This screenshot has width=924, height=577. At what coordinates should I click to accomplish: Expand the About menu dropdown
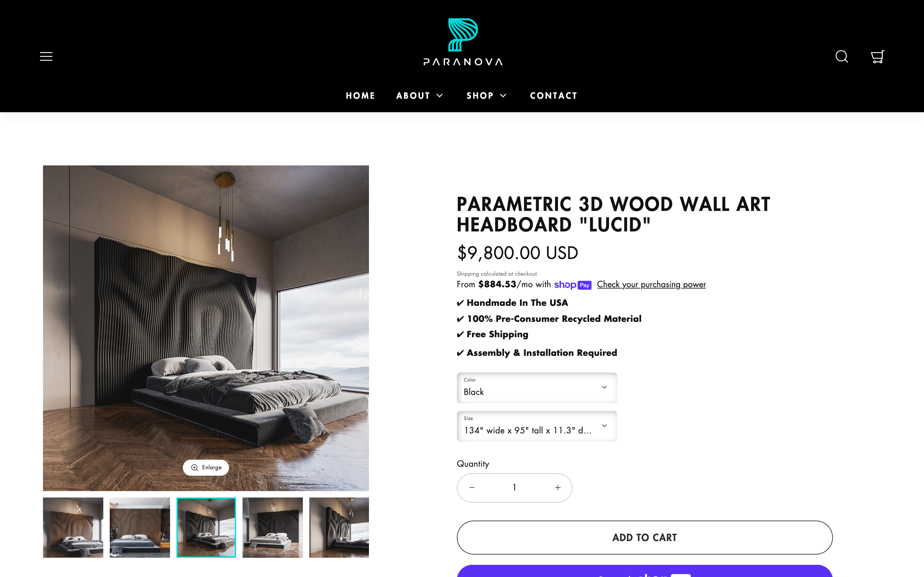pyautogui.click(x=419, y=96)
